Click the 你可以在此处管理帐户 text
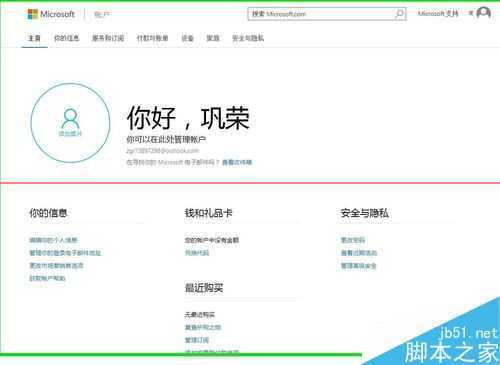This screenshot has width=500, height=365. 166,139
